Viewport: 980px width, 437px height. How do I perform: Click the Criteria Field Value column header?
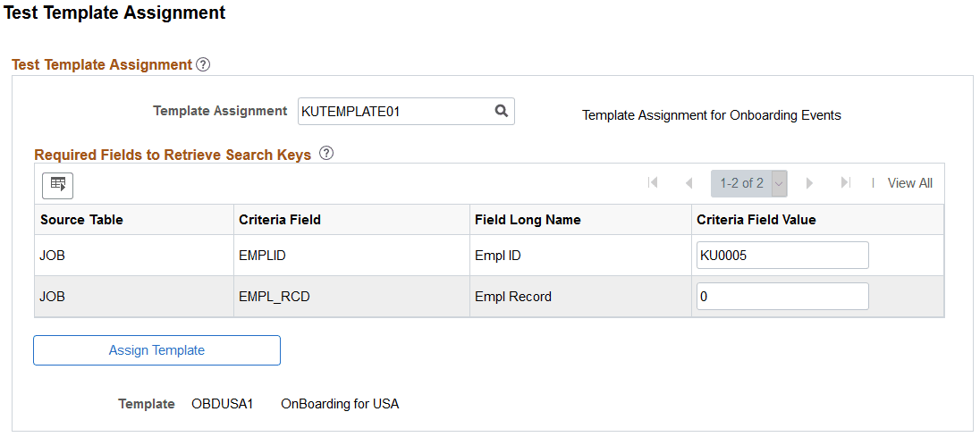pos(756,220)
